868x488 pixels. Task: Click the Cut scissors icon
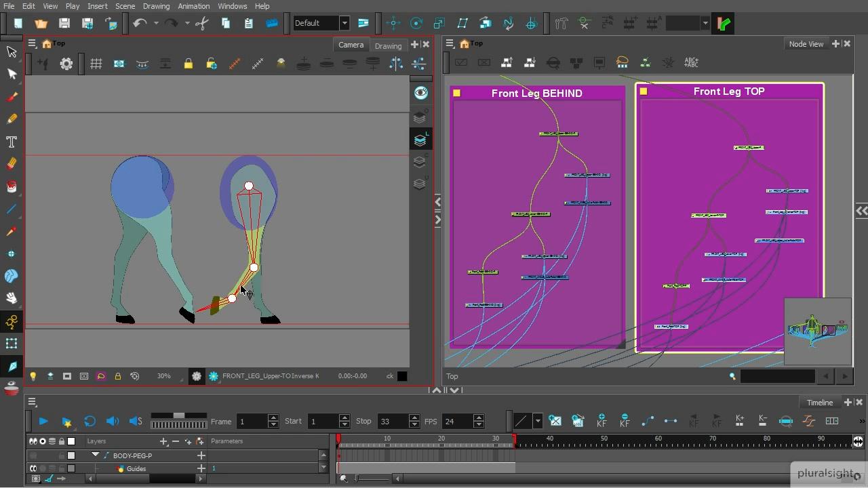(x=202, y=23)
